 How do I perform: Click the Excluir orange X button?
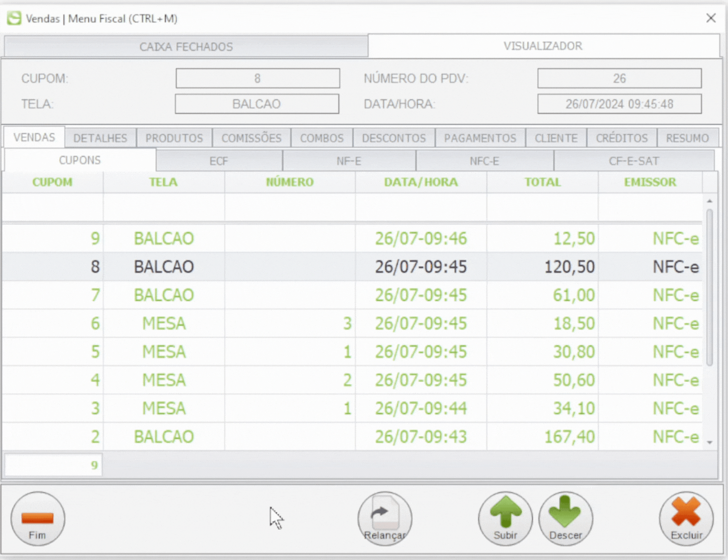(x=686, y=518)
